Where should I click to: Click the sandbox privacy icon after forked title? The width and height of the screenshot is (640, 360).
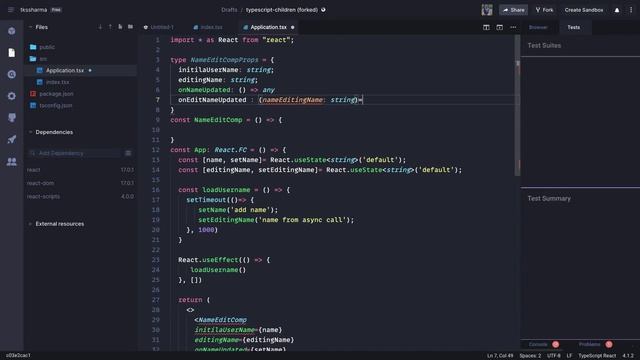[x=323, y=10]
